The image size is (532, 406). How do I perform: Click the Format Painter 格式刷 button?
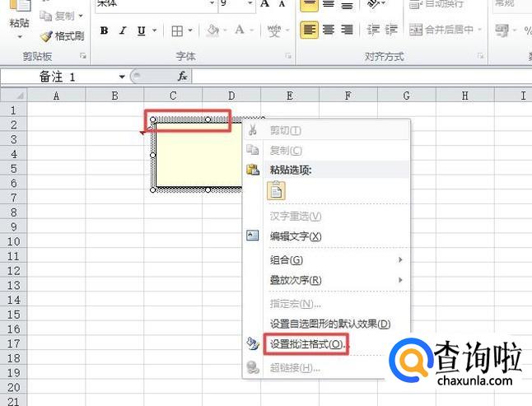click(63, 36)
